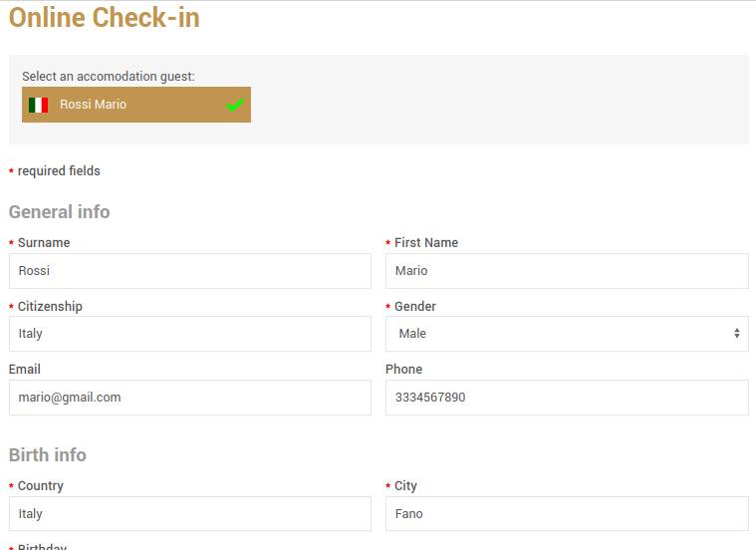Screen dimensions: 756x550
Task: Click the birth City field containing Fano
Action: click(567, 514)
